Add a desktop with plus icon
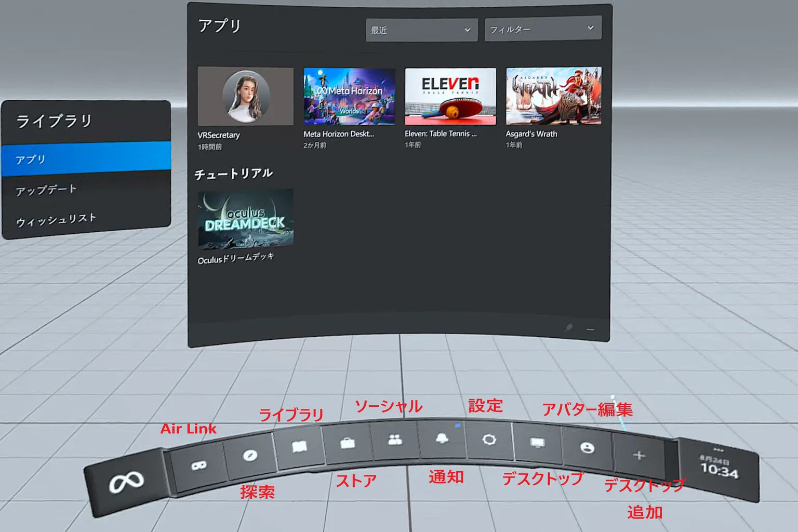 [639, 456]
